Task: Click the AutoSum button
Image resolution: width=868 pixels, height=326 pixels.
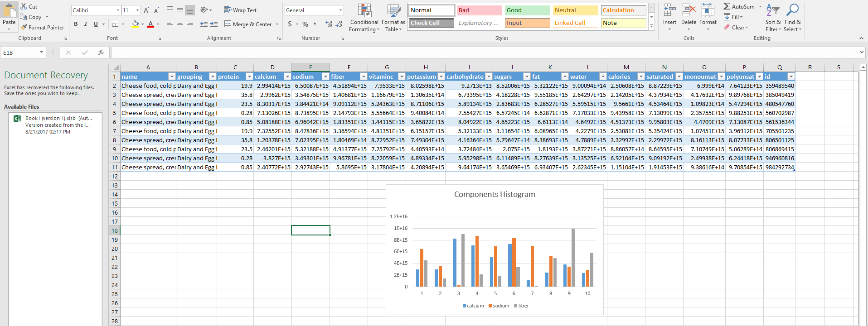Action: pos(739,6)
